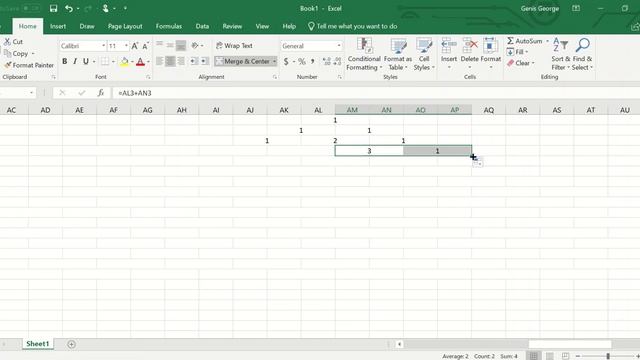The height and width of the screenshot is (360, 640).
Task: Click the zoom slider handle in status bar
Action: [608, 356]
